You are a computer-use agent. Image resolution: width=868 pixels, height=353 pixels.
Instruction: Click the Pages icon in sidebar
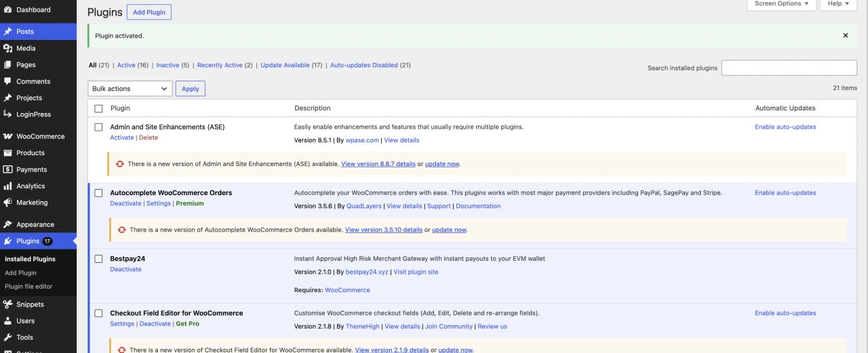[7, 64]
